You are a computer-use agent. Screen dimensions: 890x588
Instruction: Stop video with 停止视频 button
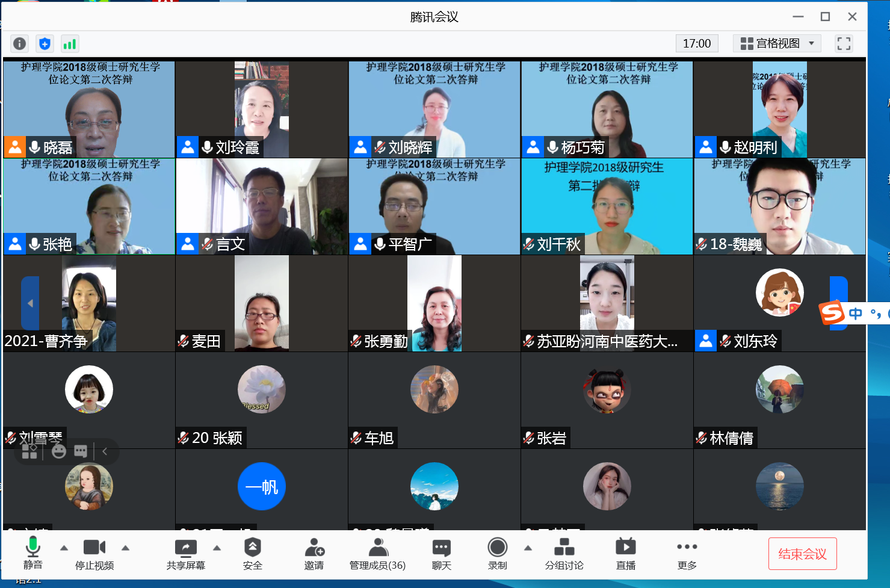(94, 554)
